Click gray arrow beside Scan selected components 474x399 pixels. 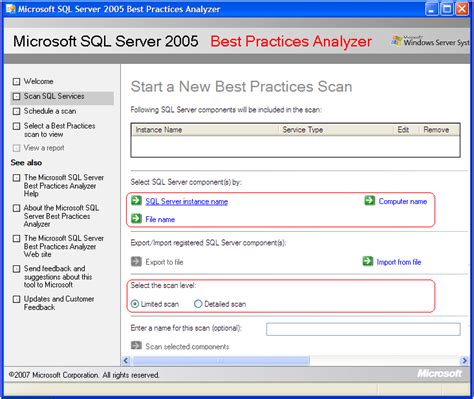click(x=136, y=345)
